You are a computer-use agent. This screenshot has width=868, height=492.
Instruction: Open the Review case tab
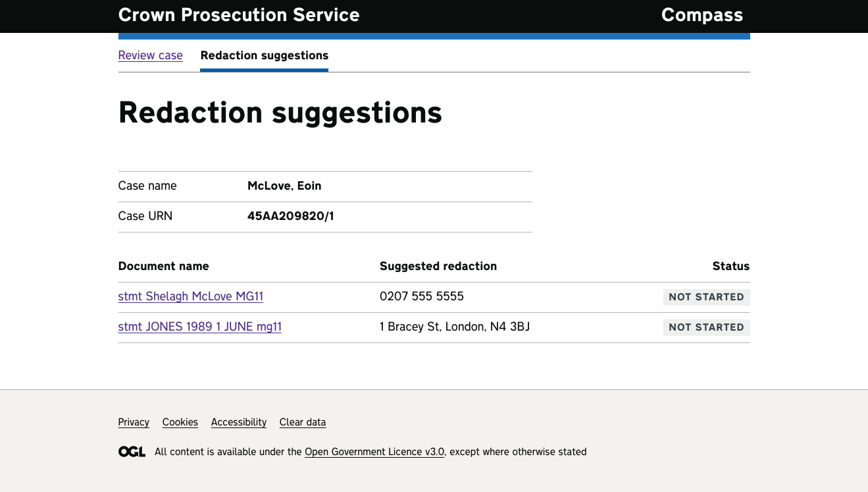coord(150,55)
